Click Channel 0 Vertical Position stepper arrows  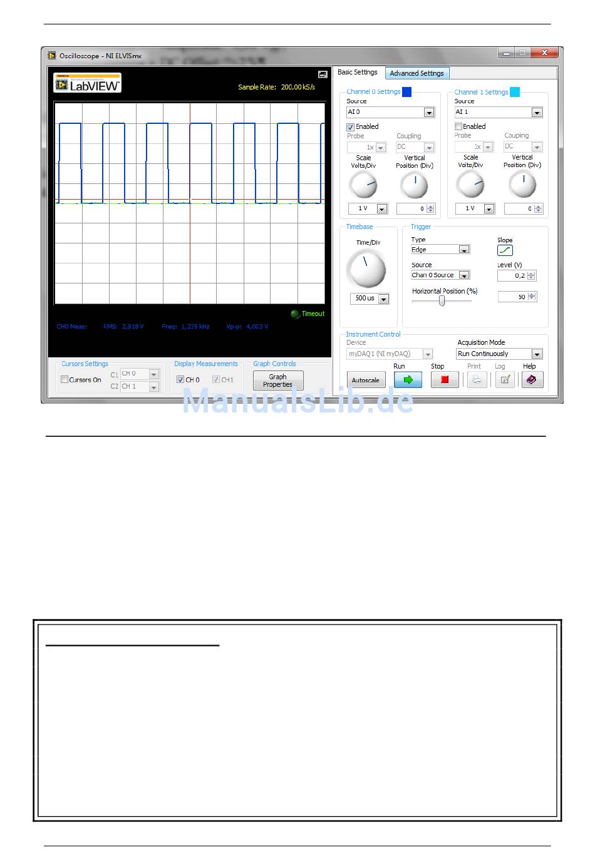pos(430,209)
